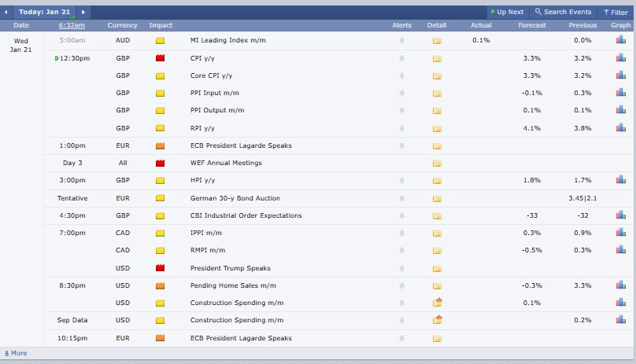
Task: Toggle alert bell for CPI y/y
Action: [x=402, y=59]
